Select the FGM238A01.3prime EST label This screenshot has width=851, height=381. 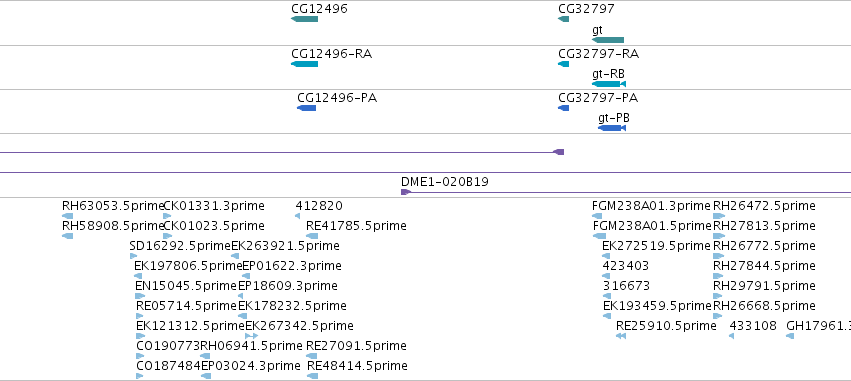tap(651, 206)
